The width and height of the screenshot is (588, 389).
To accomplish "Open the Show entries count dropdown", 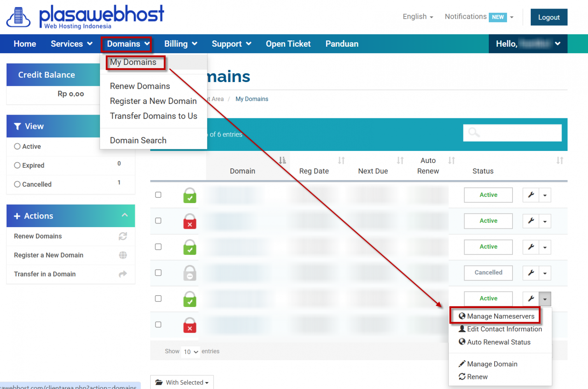I will (191, 352).
